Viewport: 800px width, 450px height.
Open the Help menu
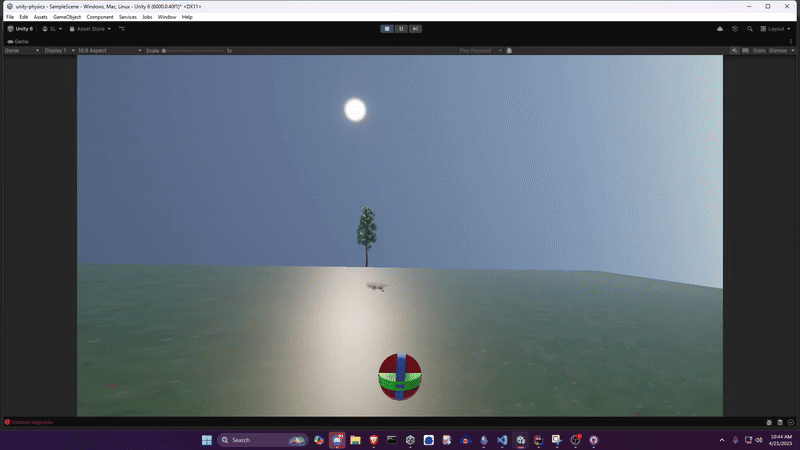[x=187, y=17]
